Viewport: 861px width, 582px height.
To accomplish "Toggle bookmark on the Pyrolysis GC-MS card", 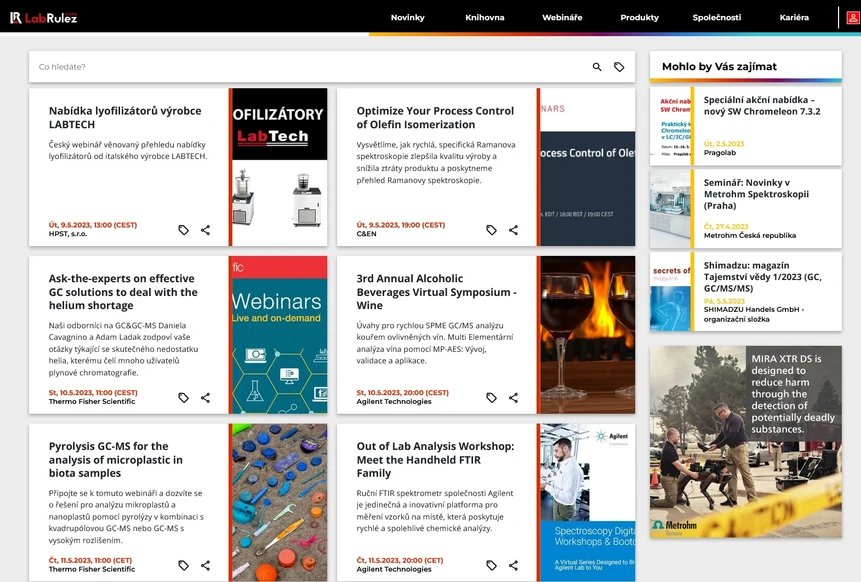I will tap(184, 565).
